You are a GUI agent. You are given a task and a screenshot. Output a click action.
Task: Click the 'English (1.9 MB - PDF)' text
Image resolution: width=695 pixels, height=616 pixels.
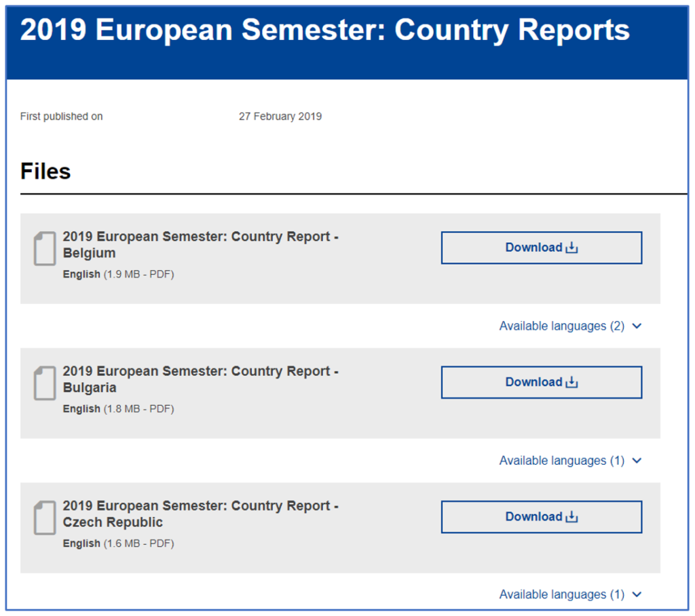[x=118, y=274]
